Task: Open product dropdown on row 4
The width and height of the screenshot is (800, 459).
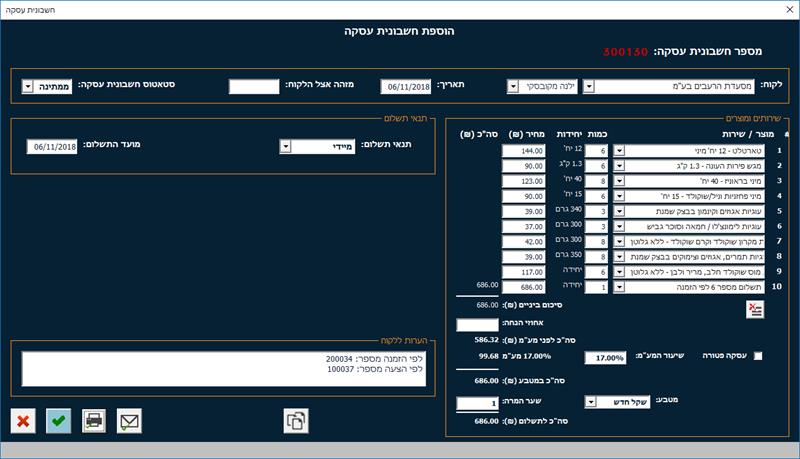Action: tap(619, 196)
